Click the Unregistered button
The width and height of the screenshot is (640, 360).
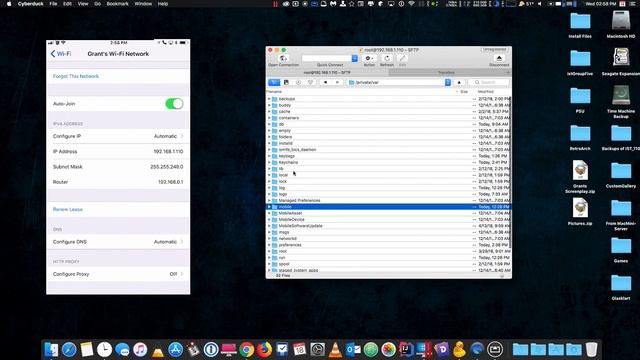(495, 49)
